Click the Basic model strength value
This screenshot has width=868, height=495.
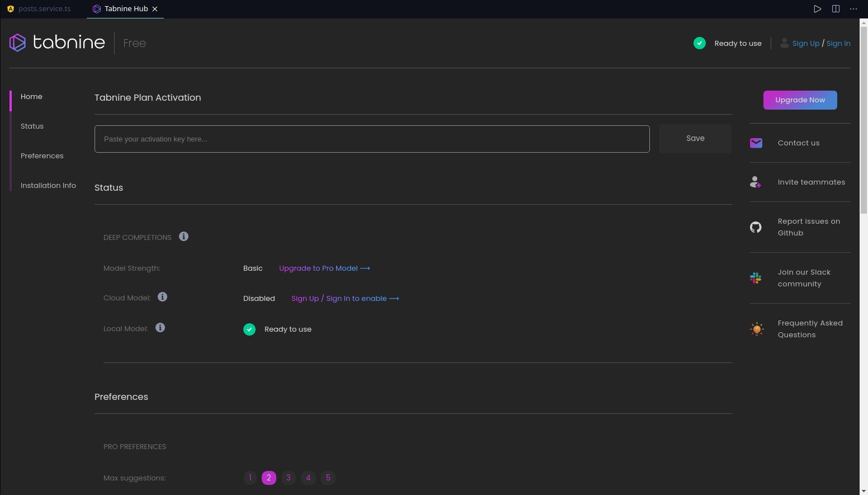[x=253, y=268]
